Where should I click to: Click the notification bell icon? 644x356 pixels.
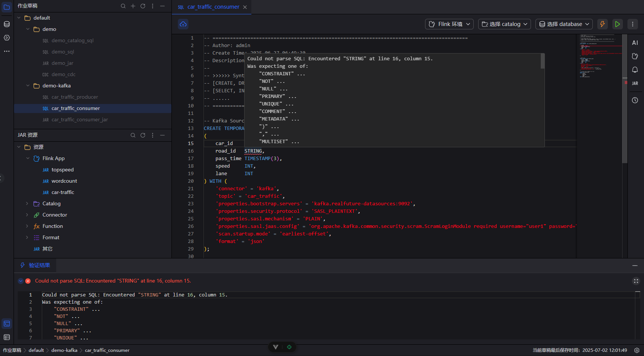635,70
